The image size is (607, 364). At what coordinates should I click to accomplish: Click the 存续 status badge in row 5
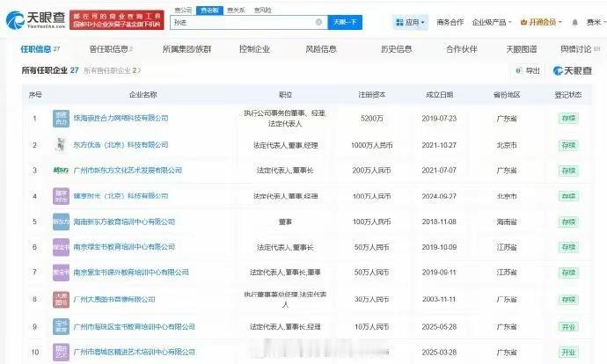point(568,222)
